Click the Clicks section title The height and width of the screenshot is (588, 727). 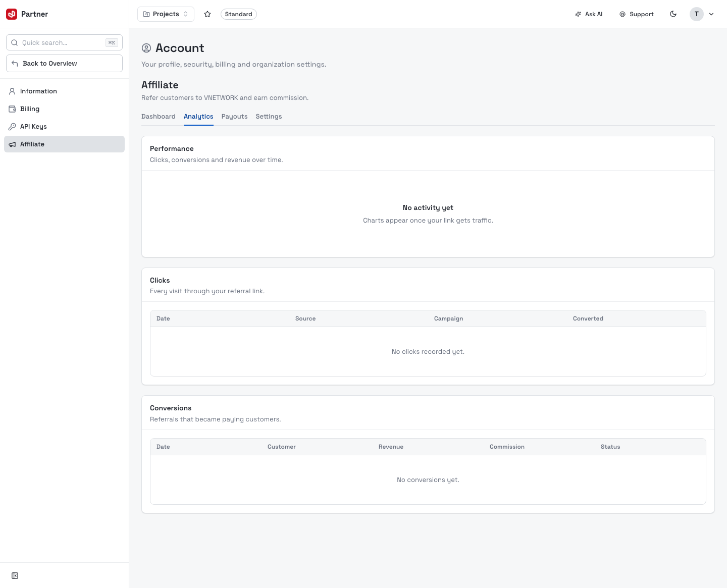pyautogui.click(x=160, y=280)
